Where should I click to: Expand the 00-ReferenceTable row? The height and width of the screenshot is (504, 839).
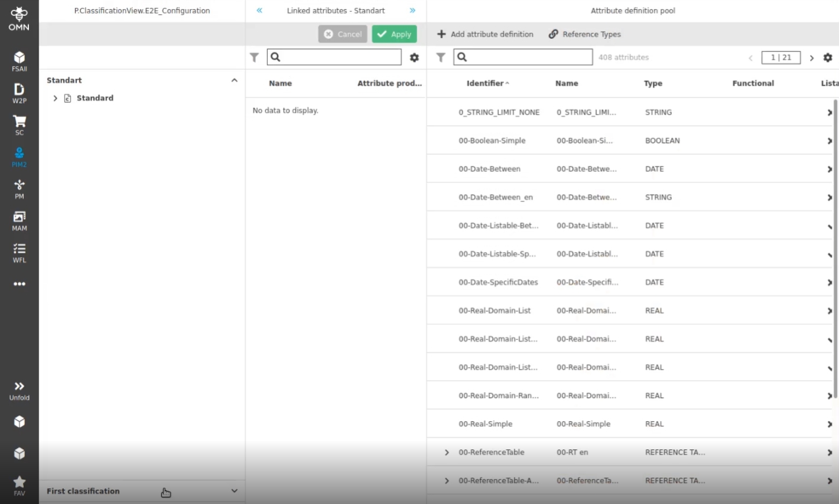click(x=447, y=453)
